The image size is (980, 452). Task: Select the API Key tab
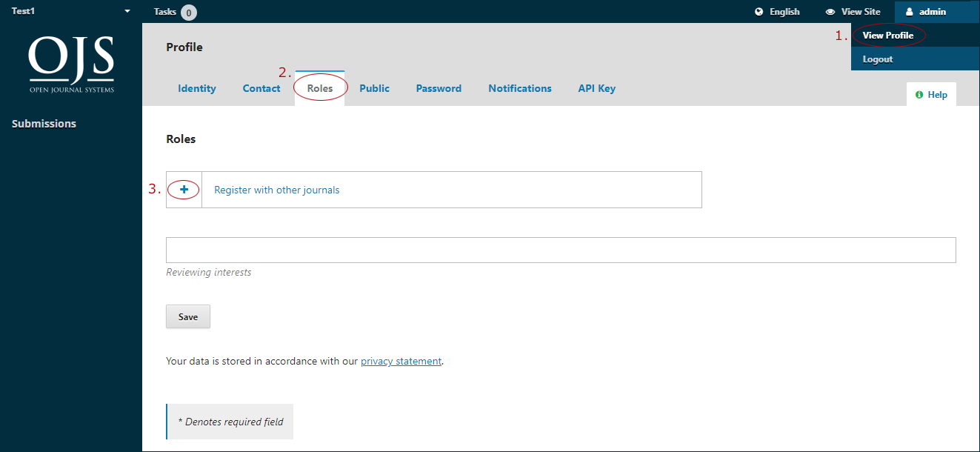click(x=596, y=88)
